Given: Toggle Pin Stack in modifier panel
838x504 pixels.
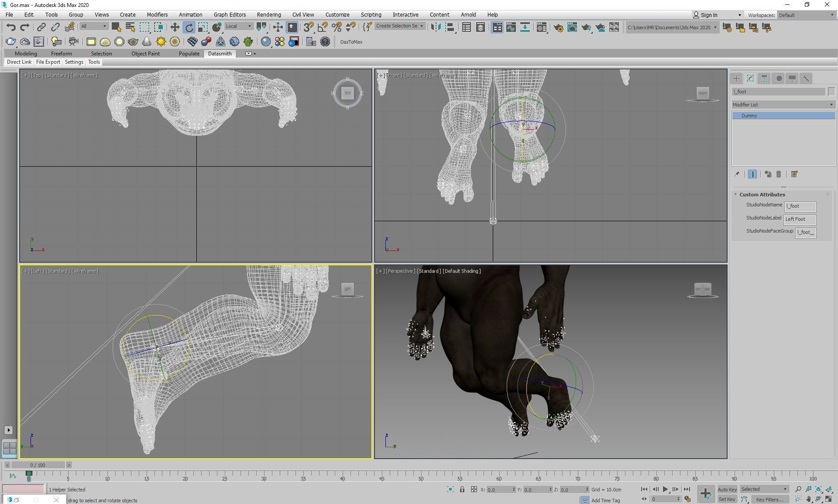Looking at the screenshot, I should point(737,174).
